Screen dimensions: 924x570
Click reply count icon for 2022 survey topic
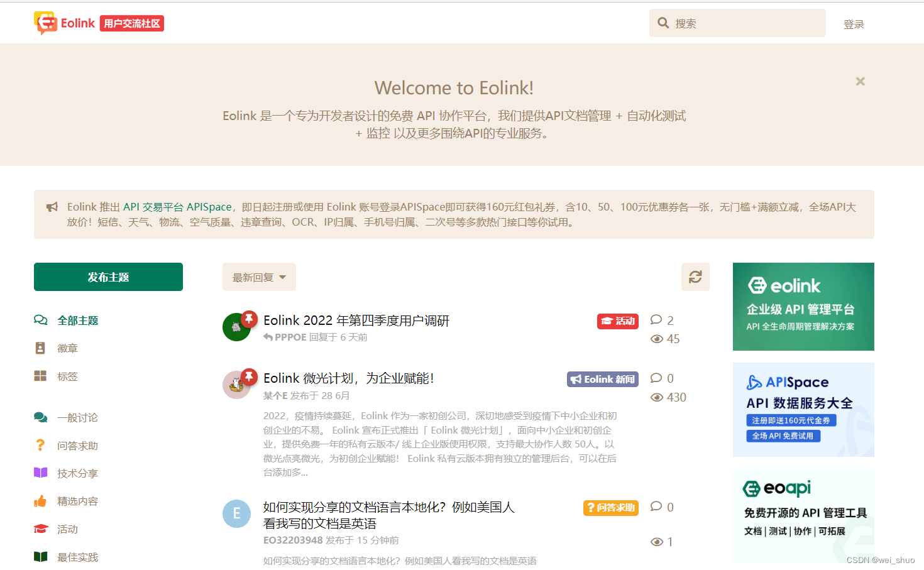point(656,319)
